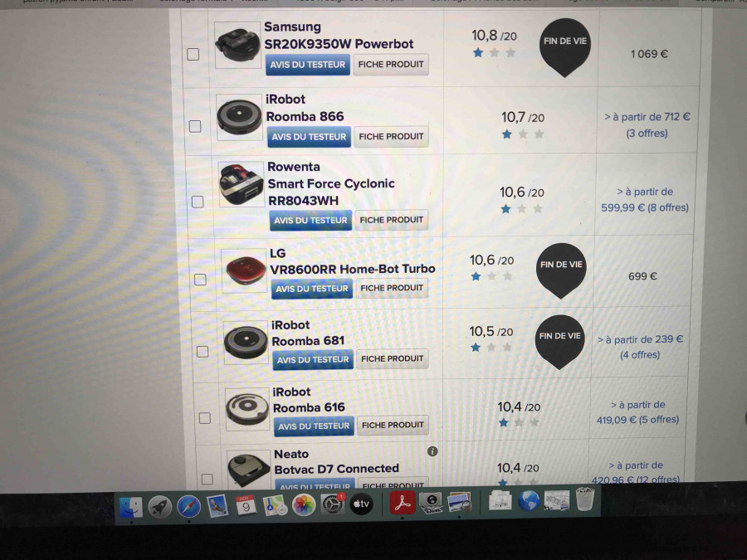This screenshot has height=560, width=747.
Task: Tick the checkbox for Samsung Powerbot
Action: pyautogui.click(x=193, y=54)
